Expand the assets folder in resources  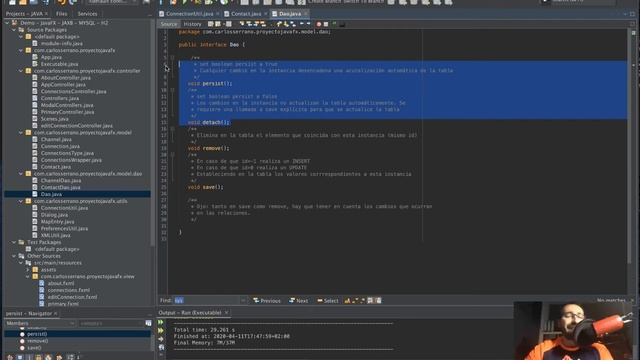(28, 270)
